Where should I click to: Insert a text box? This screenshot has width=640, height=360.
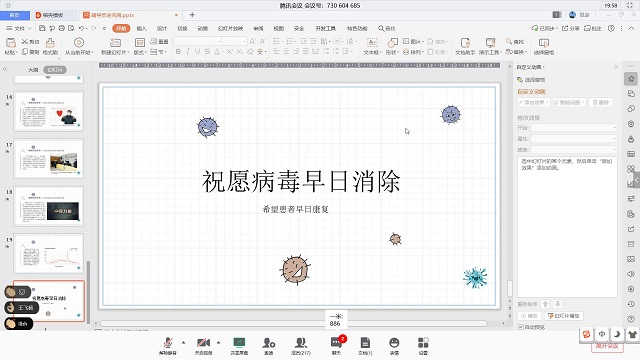372,46
